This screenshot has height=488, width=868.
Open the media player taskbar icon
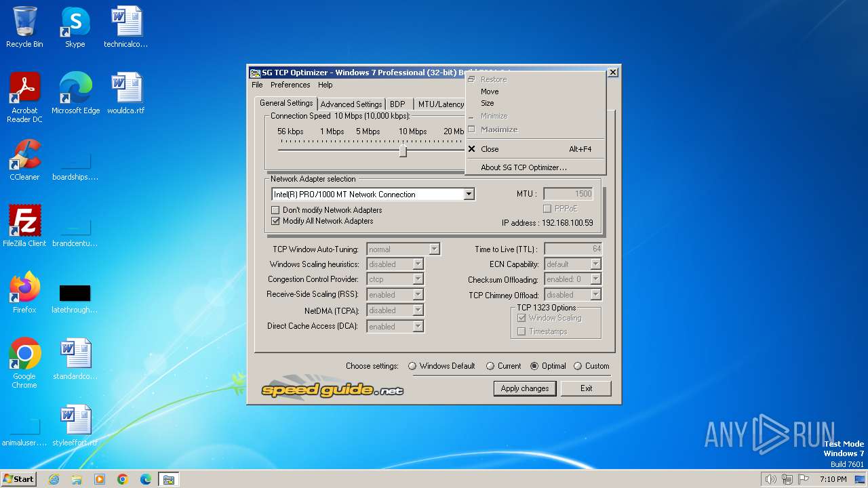(100, 479)
